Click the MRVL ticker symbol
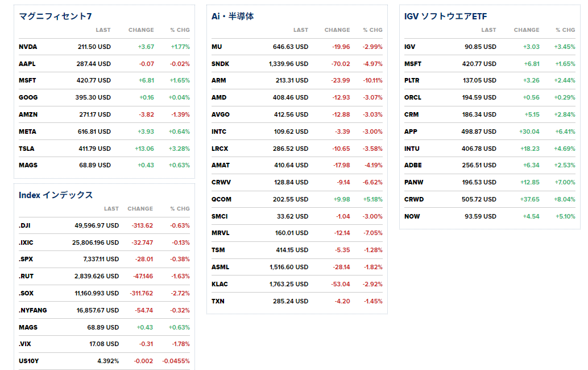 (220, 233)
